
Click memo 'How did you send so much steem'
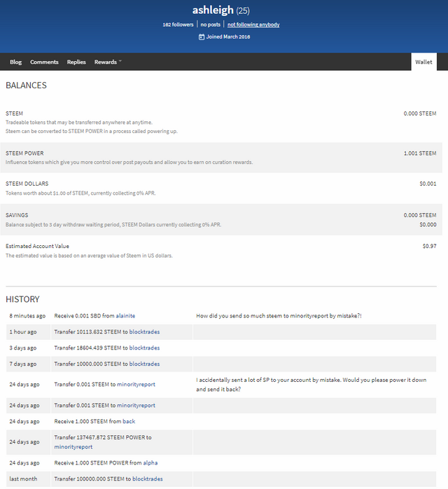tap(279, 315)
